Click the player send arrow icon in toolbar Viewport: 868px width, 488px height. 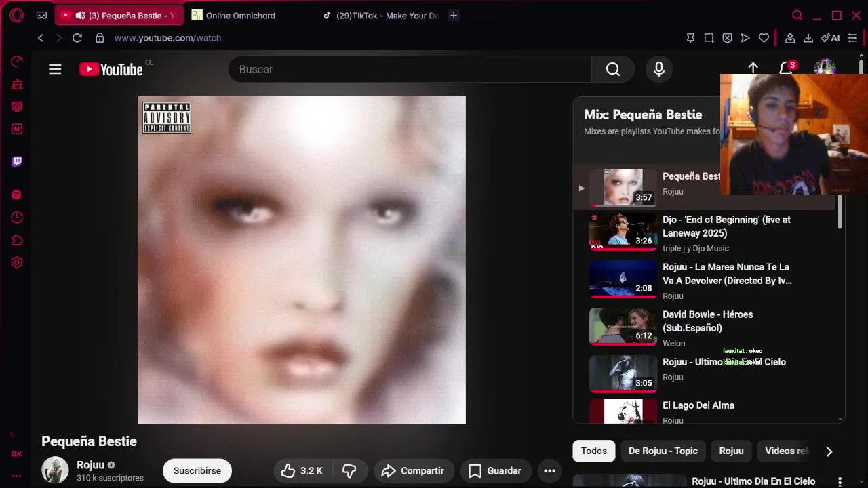point(745,38)
